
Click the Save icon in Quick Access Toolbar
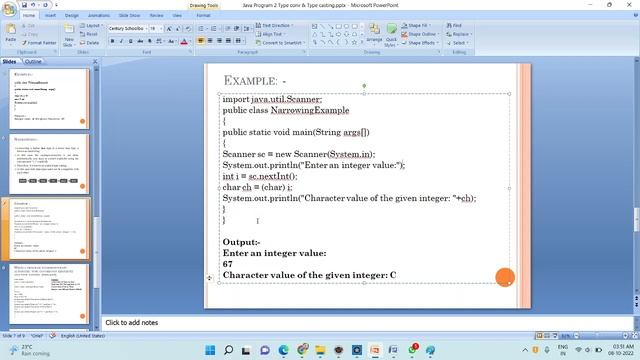coord(24,5)
